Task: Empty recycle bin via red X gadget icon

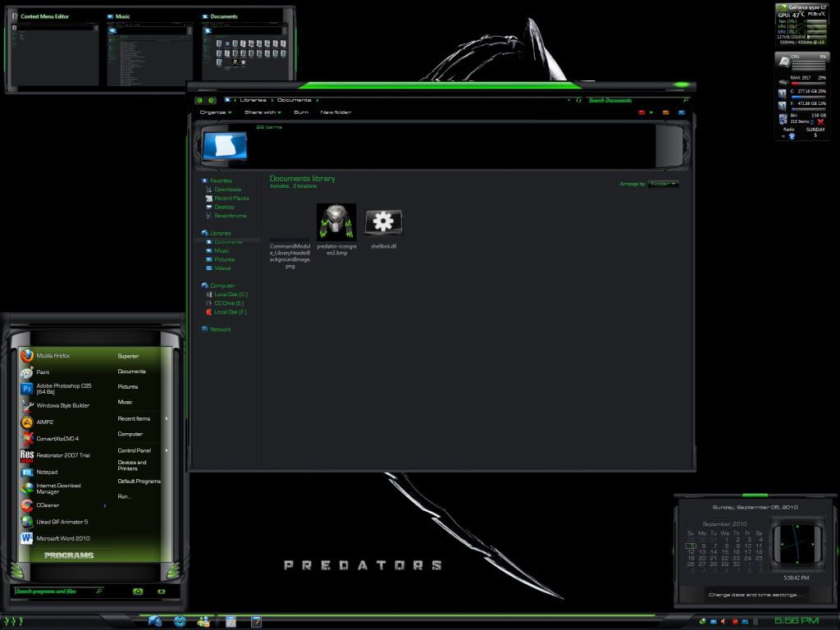Action: (x=820, y=121)
